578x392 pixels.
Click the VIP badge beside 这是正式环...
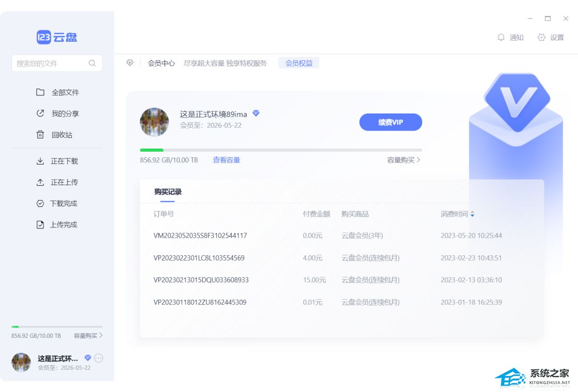(x=88, y=358)
